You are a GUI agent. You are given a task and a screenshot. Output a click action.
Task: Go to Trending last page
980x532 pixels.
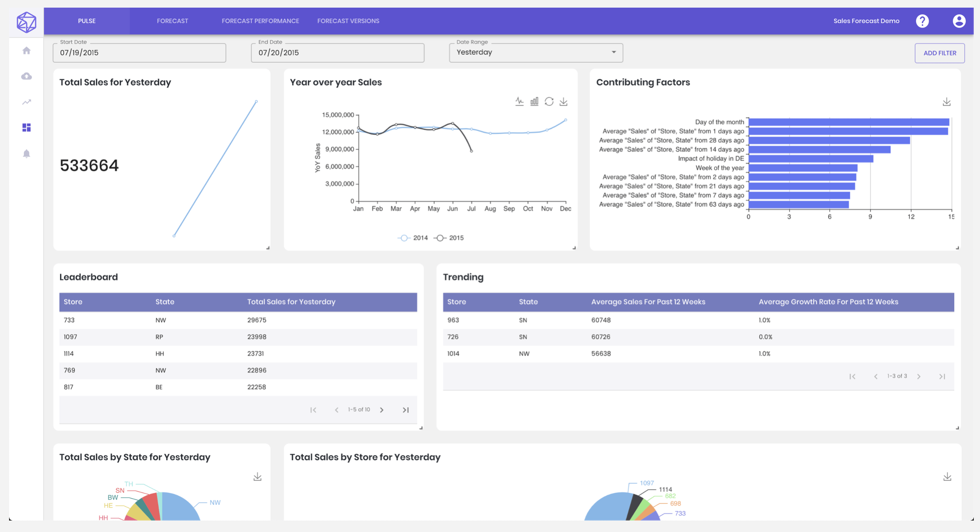942,377
